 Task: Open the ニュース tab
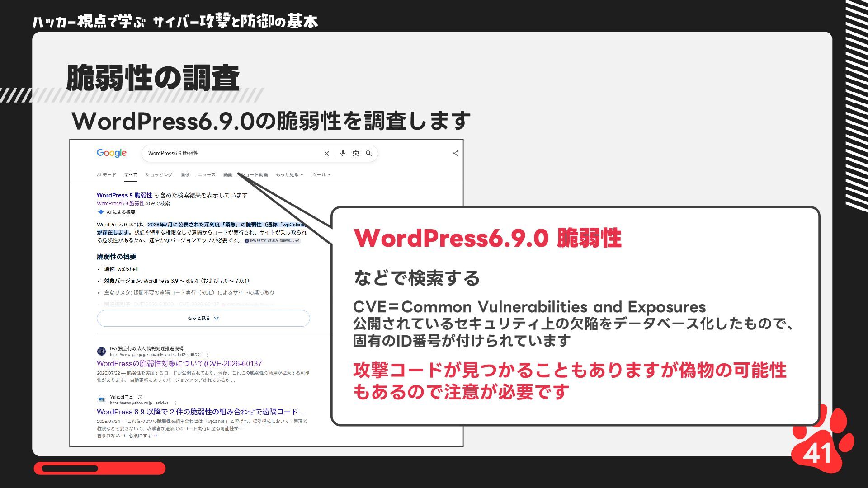(207, 175)
